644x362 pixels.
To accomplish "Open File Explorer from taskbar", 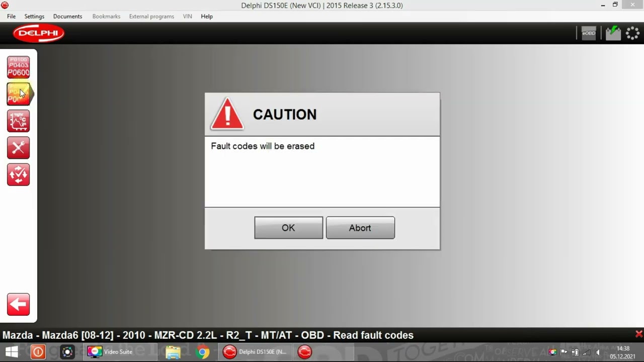I will [x=173, y=352].
